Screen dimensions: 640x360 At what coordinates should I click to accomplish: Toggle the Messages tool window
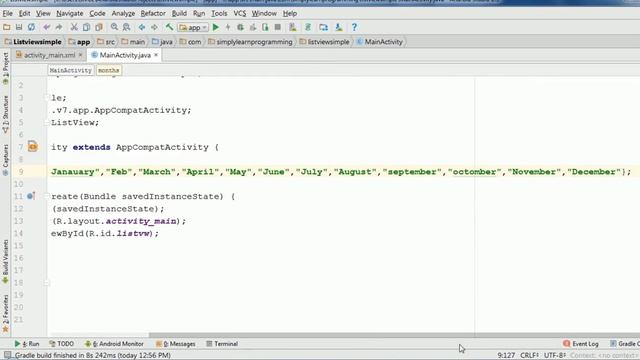coord(176,344)
